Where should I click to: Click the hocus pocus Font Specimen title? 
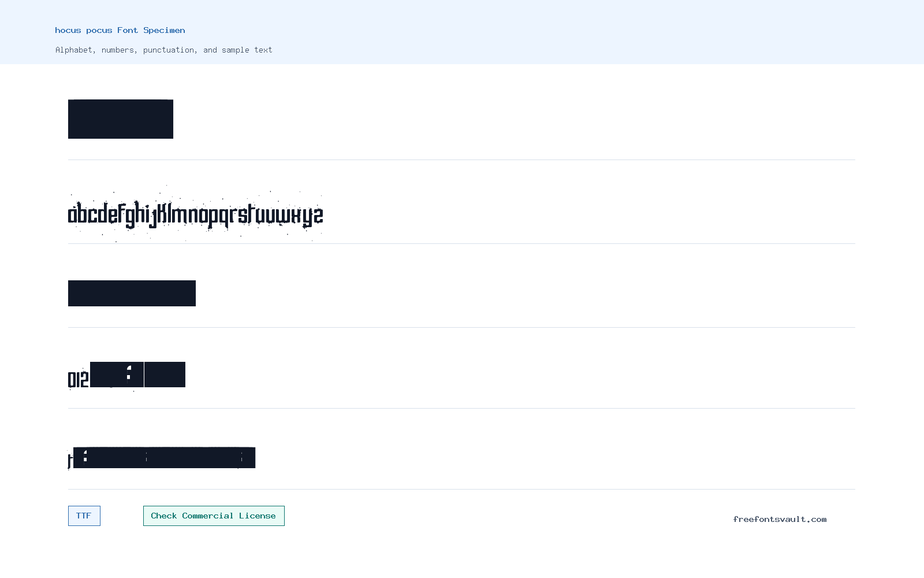tap(120, 30)
